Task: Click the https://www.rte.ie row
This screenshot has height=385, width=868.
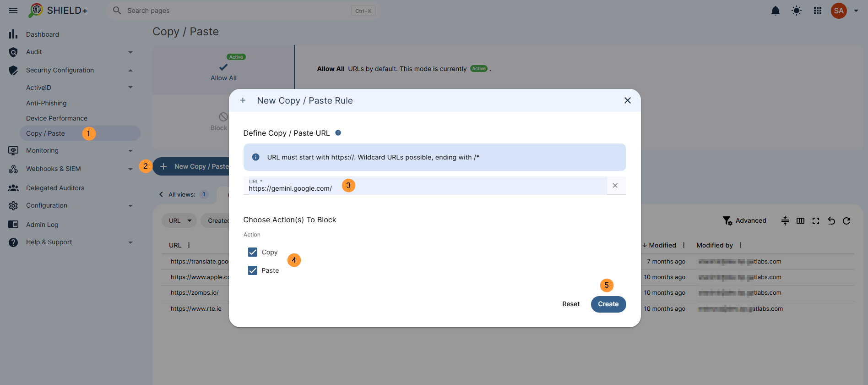Action: coord(196,309)
